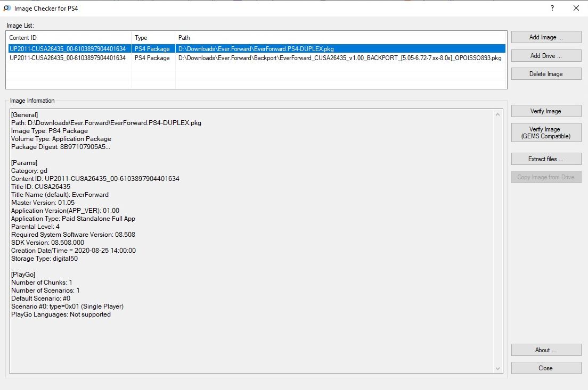Click the Extract files button

pyautogui.click(x=546, y=159)
